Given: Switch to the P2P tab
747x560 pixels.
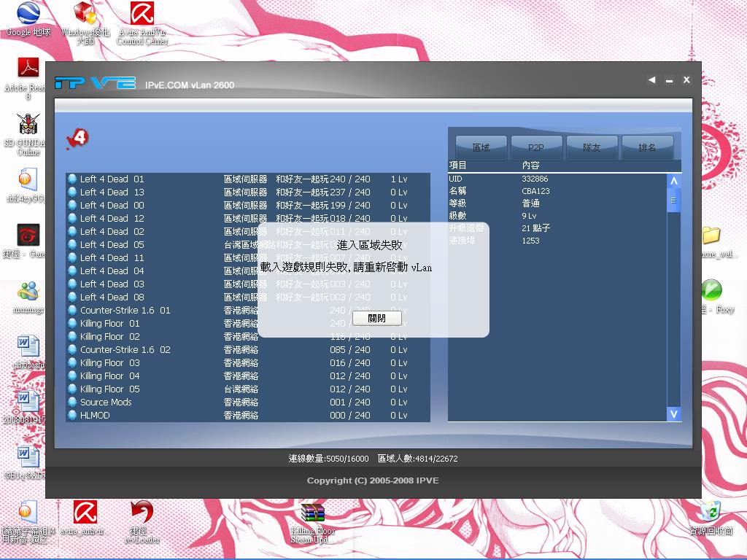Looking at the screenshot, I should [x=535, y=146].
